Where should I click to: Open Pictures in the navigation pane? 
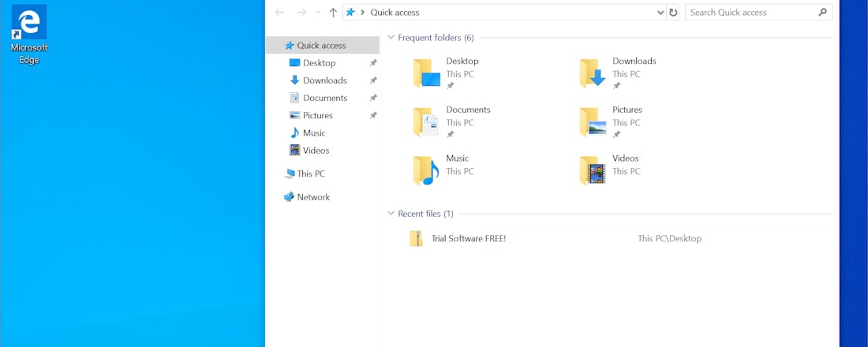pyautogui.click(x=317, y=116)
